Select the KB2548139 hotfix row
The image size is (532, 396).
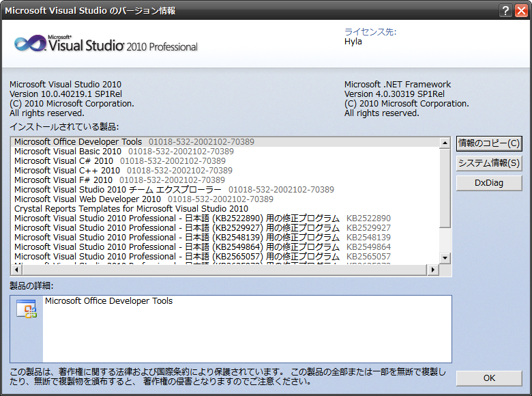[x=225, y=237]
